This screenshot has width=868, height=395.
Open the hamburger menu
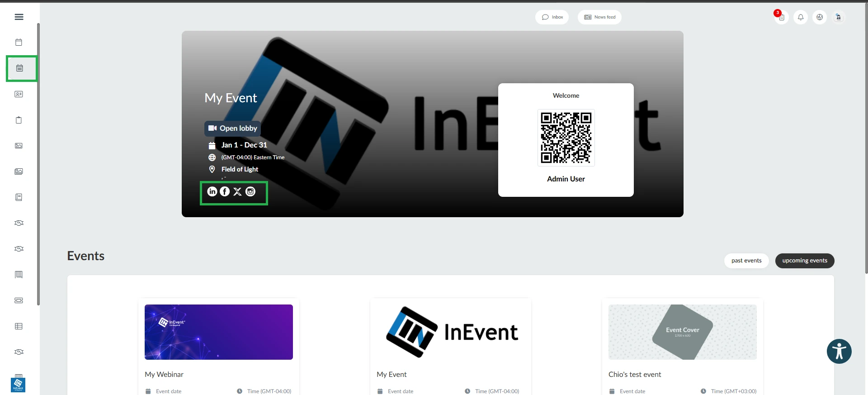(x=19, y=17)
